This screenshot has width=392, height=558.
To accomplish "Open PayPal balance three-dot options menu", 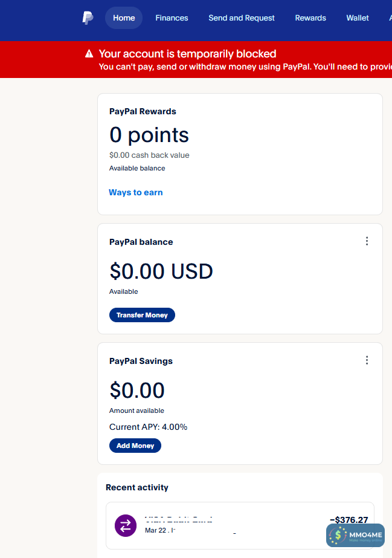I will coord(367,241).
